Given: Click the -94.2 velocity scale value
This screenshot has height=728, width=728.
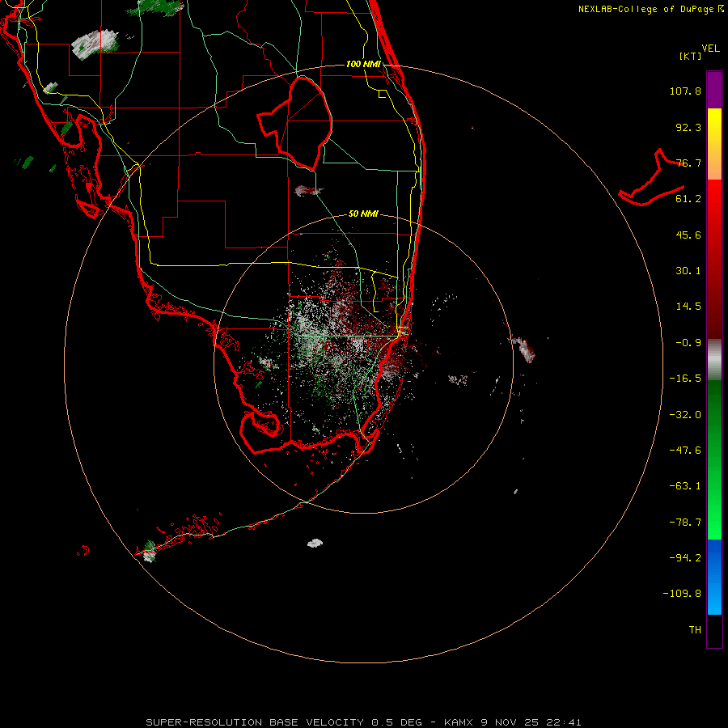Looking at the screenshot, I should tap(685, 558).
